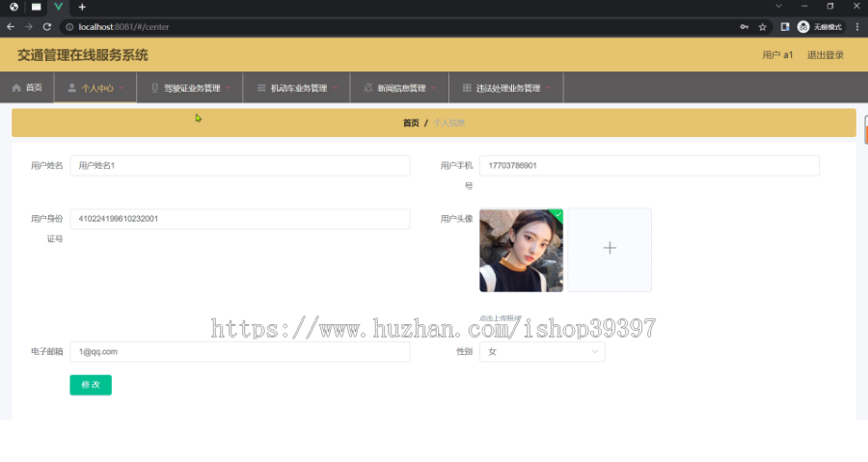This screenshot has width=868, height=462.
Task: Click 退出登录 to log out
Action: [825, 55]
